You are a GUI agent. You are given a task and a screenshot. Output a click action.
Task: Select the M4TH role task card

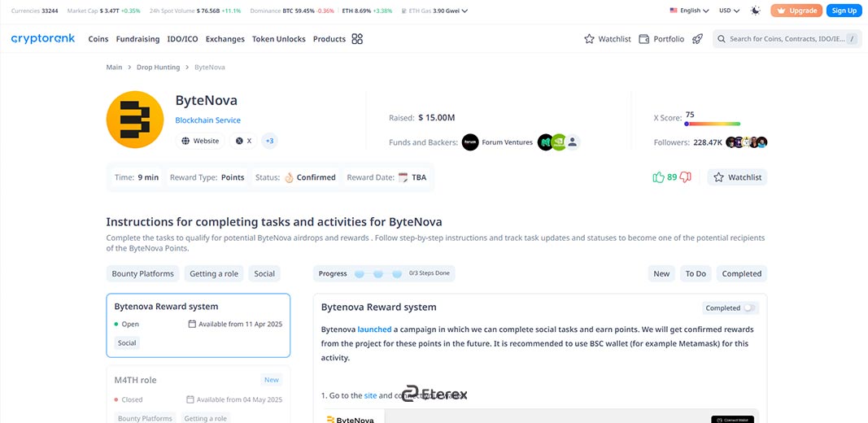198,394
